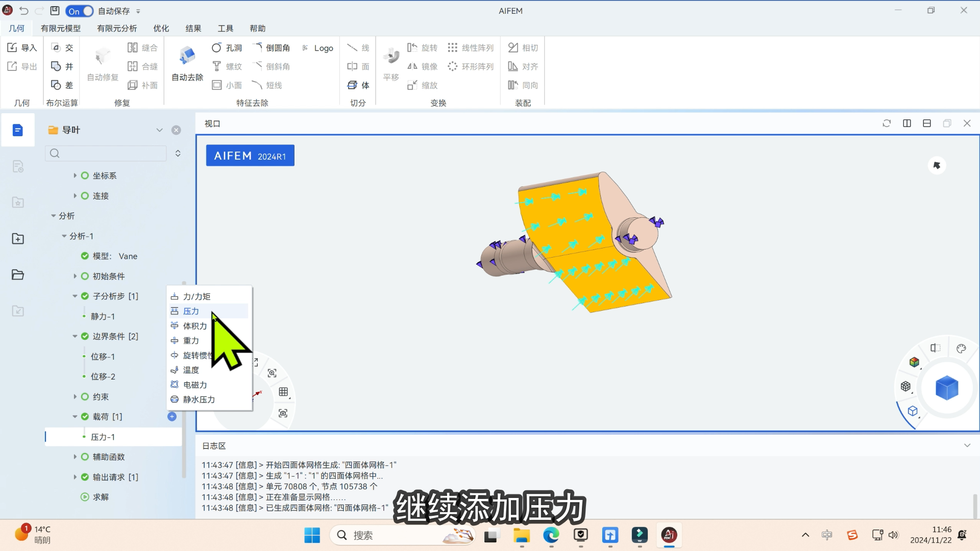Expand the 坐标系 tree node
The height and width of the screenshot is (551, 980).
click(x=75, y=176)
